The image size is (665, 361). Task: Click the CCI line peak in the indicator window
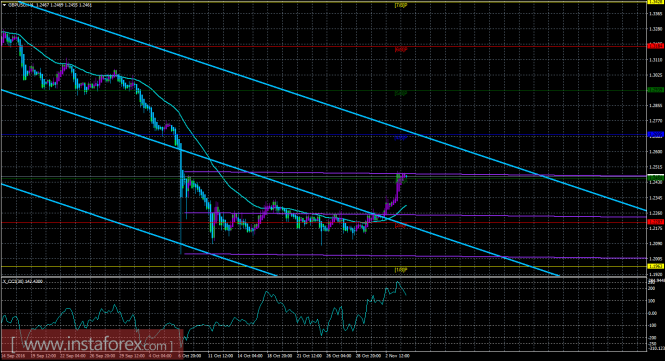[398, 283]
